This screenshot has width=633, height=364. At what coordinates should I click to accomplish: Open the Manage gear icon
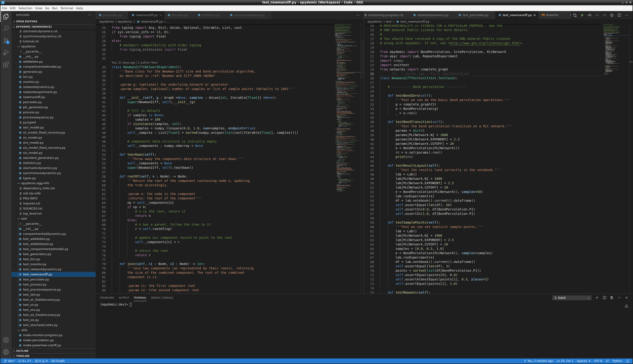click(6, 352)
